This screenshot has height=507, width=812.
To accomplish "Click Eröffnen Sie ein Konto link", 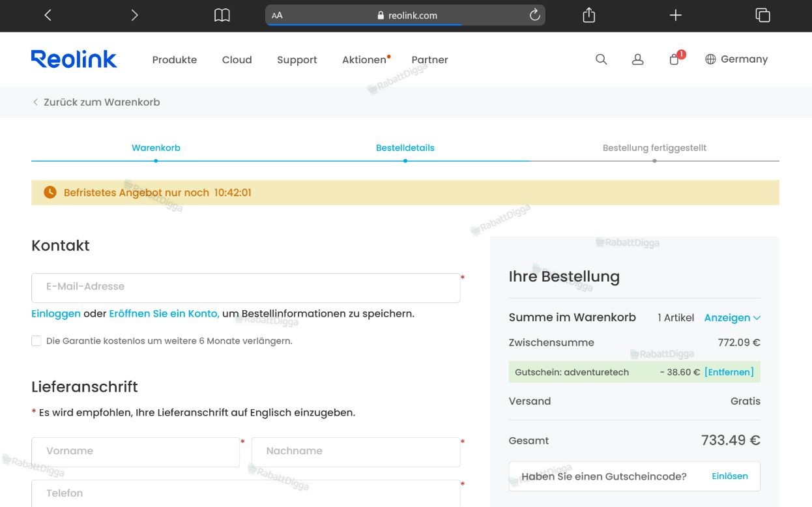I will [164, 313].
